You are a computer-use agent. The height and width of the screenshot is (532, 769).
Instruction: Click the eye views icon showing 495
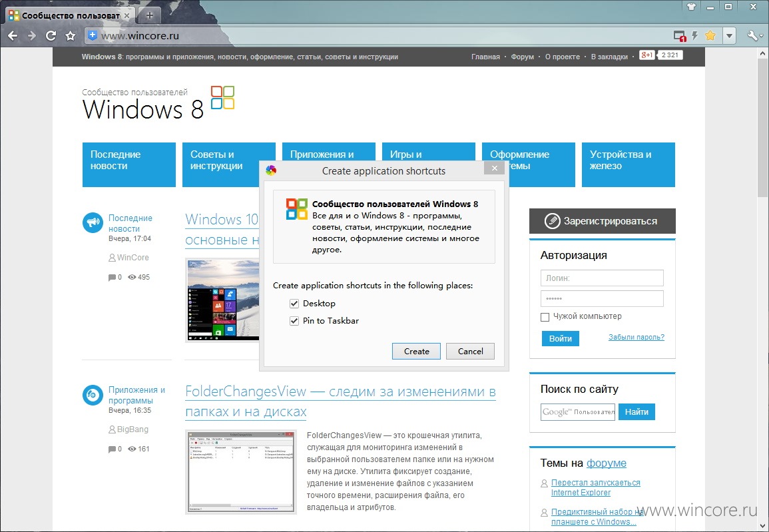coord(131,277)
